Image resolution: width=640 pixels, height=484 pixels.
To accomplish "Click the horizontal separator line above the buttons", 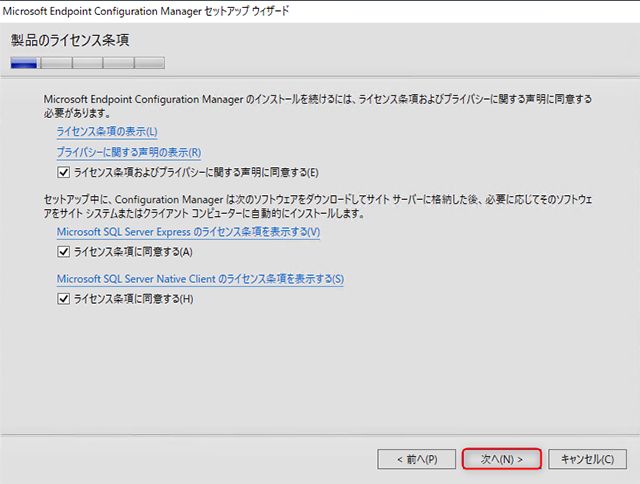I will click(x=320, y=436).
